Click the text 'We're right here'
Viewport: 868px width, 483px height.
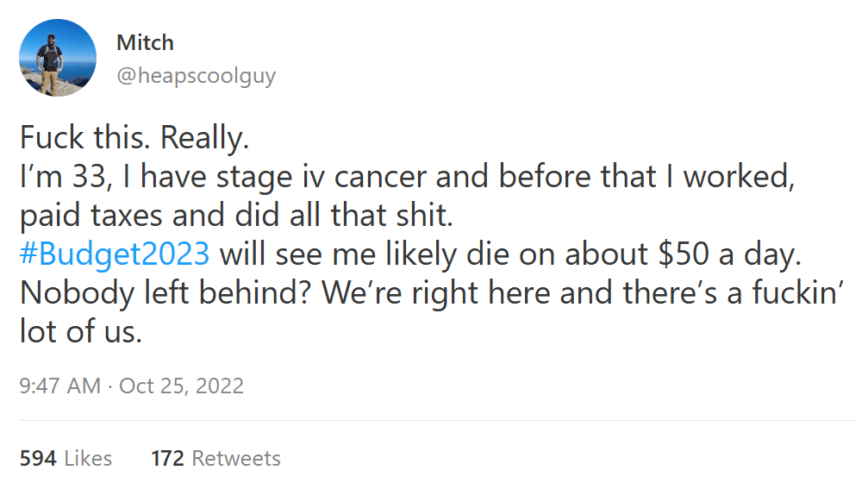(x=437, y=292)
